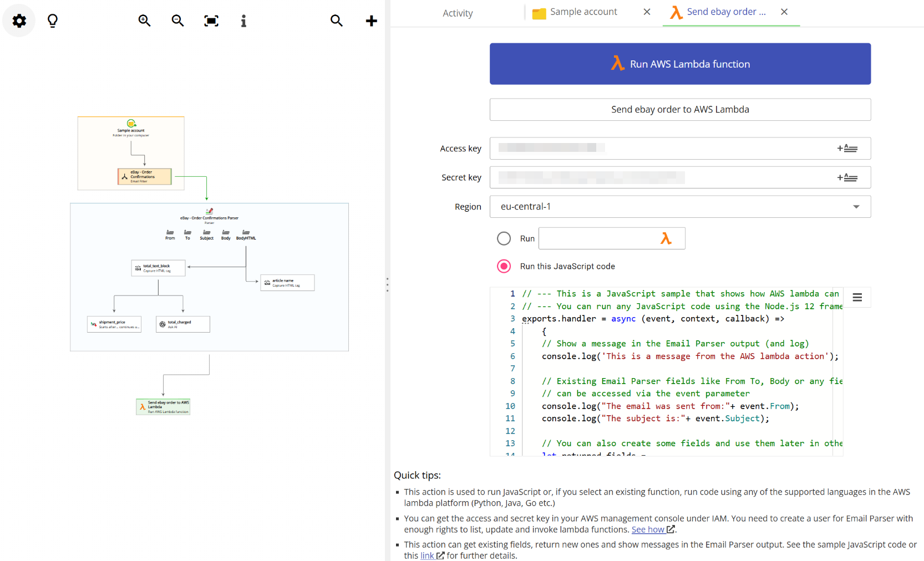Click the lightbulb tips icon
The height and width of the screenshot is (561, 924).
click(53, 21)
